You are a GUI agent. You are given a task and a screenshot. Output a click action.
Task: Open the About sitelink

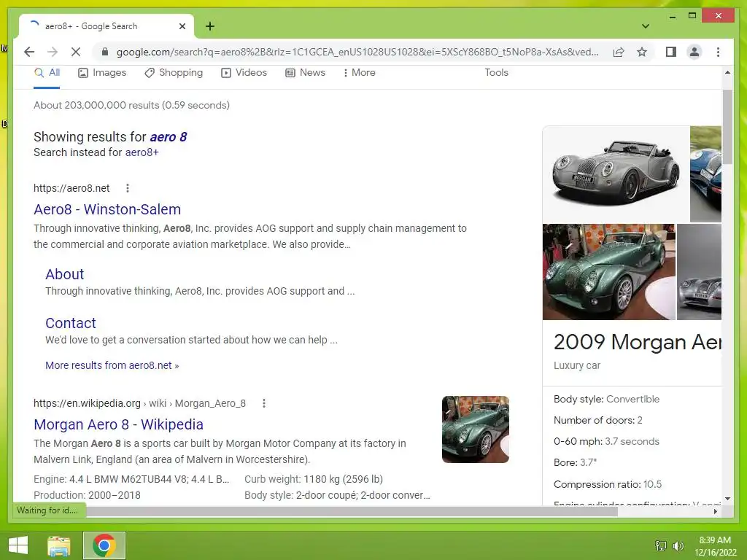tap(65, 274)
